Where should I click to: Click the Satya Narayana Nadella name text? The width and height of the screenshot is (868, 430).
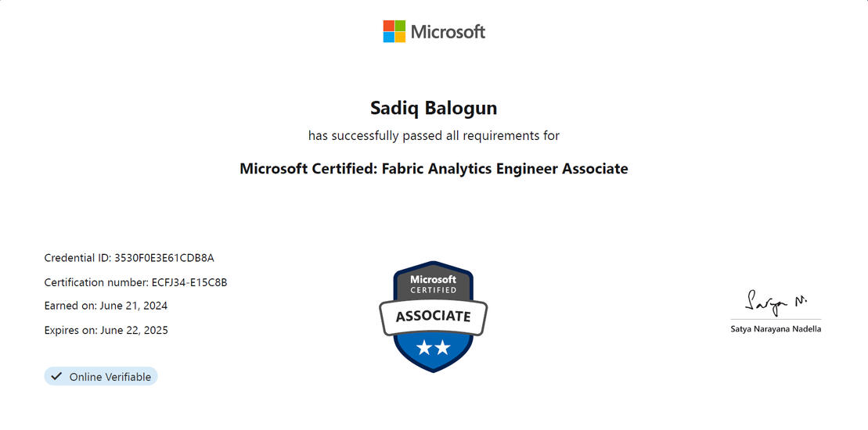(776, 329)
